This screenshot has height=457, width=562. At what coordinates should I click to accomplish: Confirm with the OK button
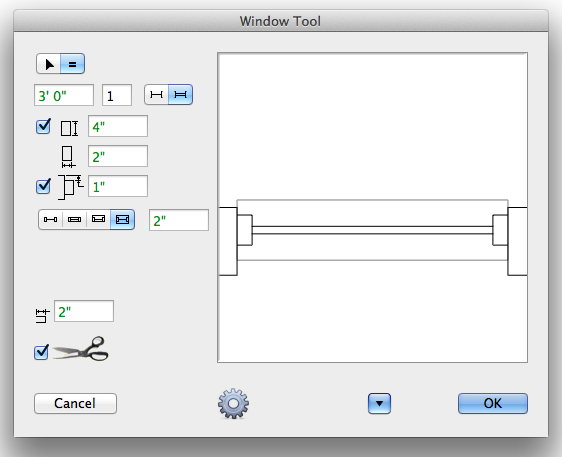[492, 404]
